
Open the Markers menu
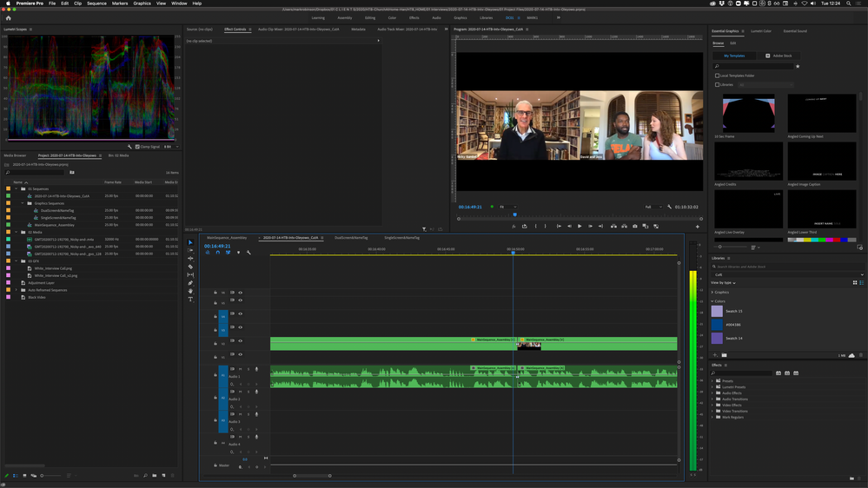pos(120,3)
